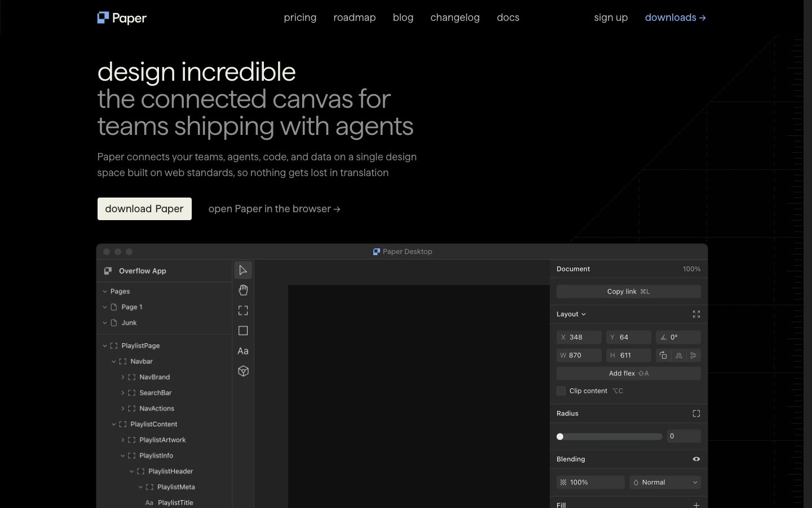Collapse the PlaylistContent layer group
This screenshot has height=508, width=812.
tap(114, 424)
